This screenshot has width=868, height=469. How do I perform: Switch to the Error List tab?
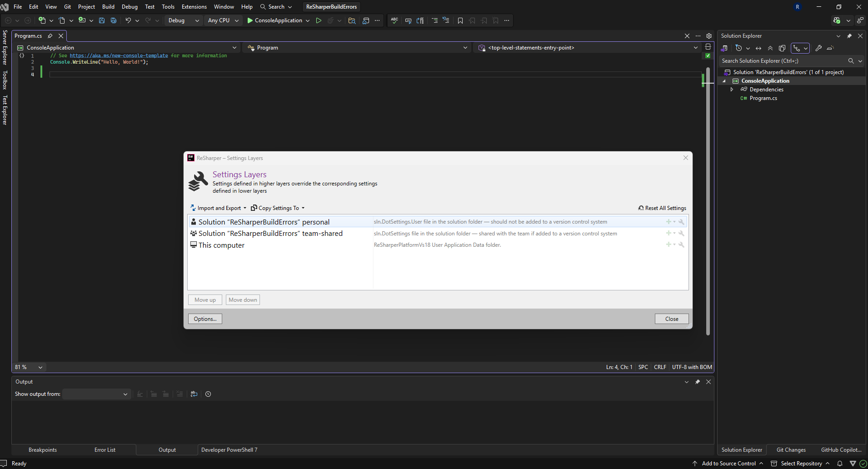coord(105,449)
